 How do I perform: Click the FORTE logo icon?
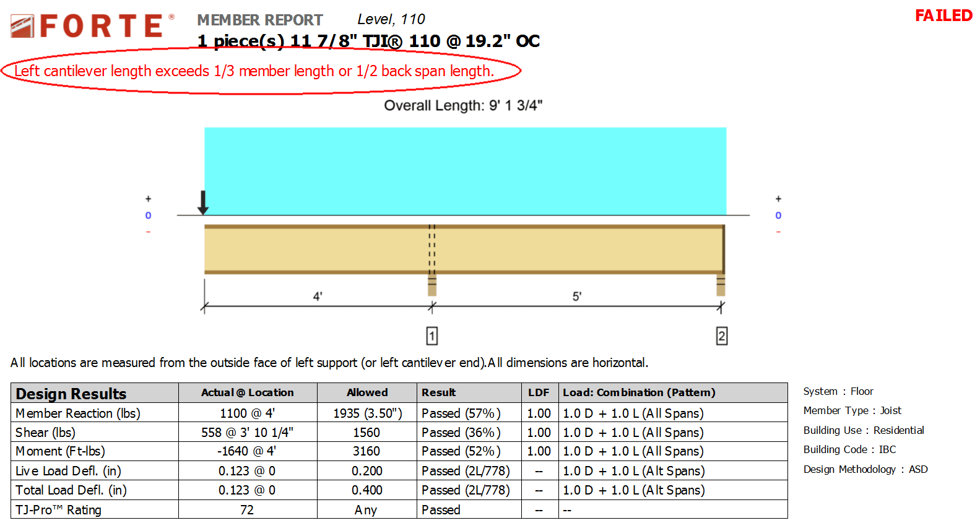tap(22, 27)
